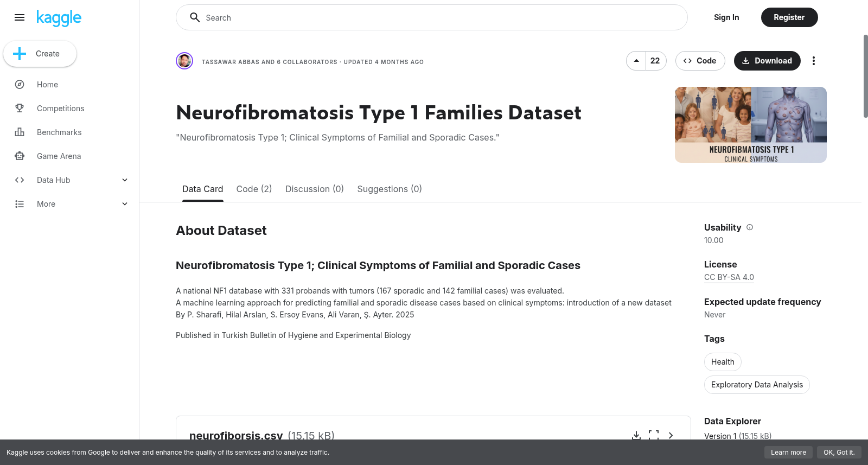868x465 pixels.
Task: Open the Neurofibromatosis dataset cover thumbnail
Action: tap(751, 125)
